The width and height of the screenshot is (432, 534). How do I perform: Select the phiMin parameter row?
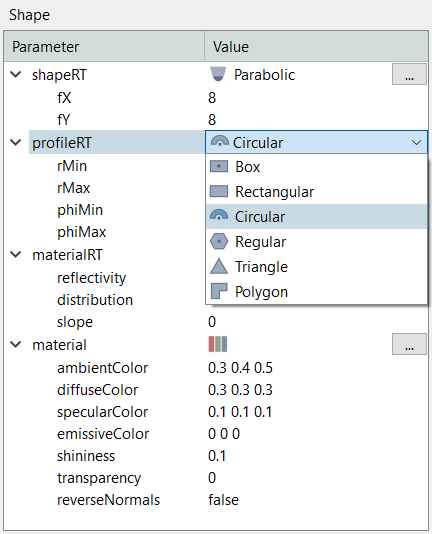(80, 210)
